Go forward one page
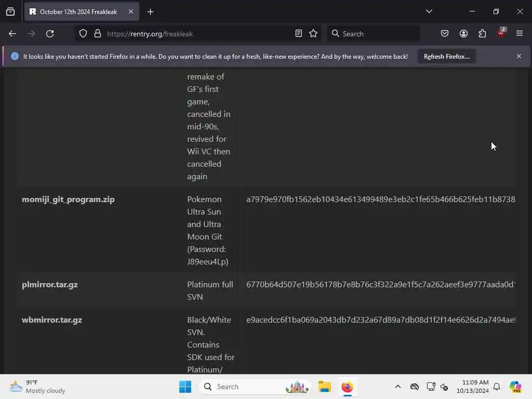 click(31, 34)
